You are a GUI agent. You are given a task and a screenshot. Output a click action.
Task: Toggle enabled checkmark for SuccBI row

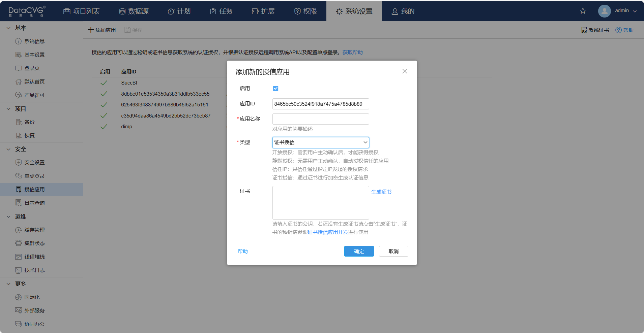pyautogui.click(x=104, y=83)
